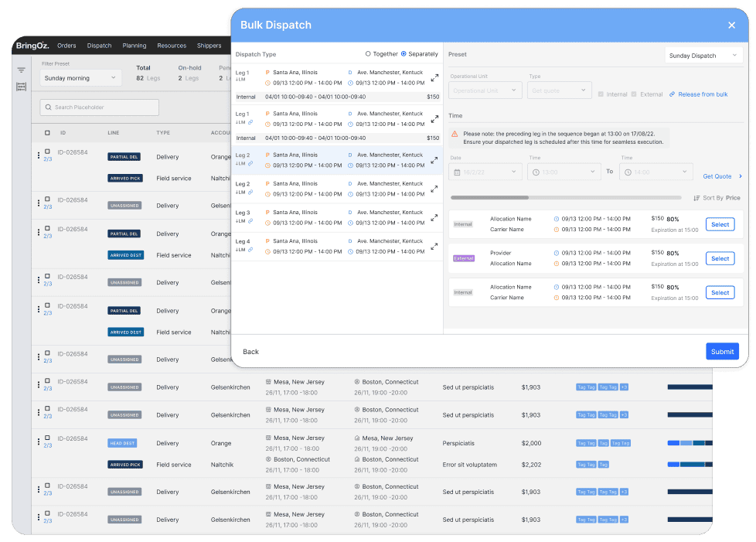Click the blue D destination icon in Leg 4

tap(350, 241)
